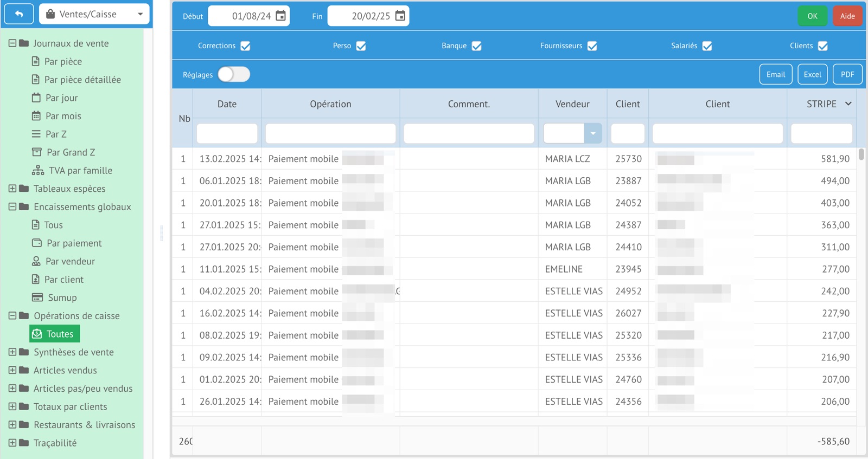Viewport: 868px width, 459px height.
Task: Select Par Grand Z report
Action: coord(70,152)
